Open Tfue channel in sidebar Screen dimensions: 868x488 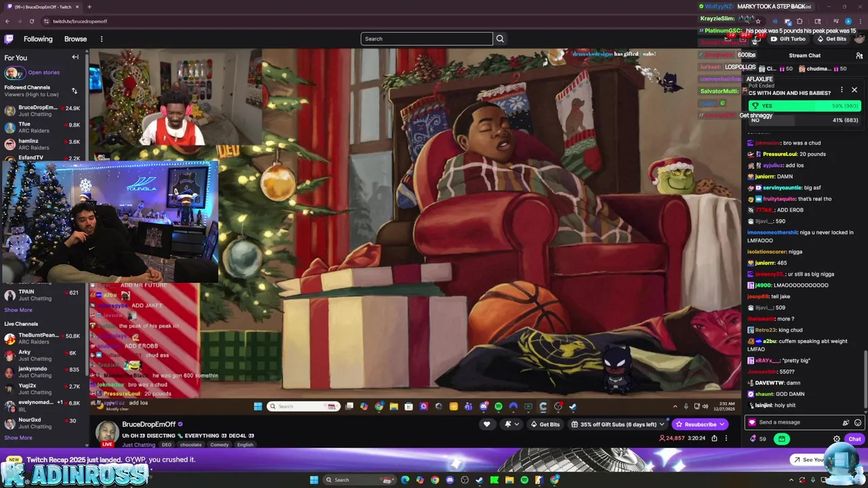(42, 127)
